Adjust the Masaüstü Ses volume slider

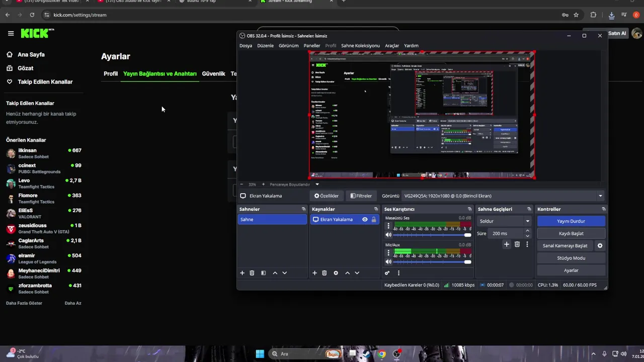[432, 235]
